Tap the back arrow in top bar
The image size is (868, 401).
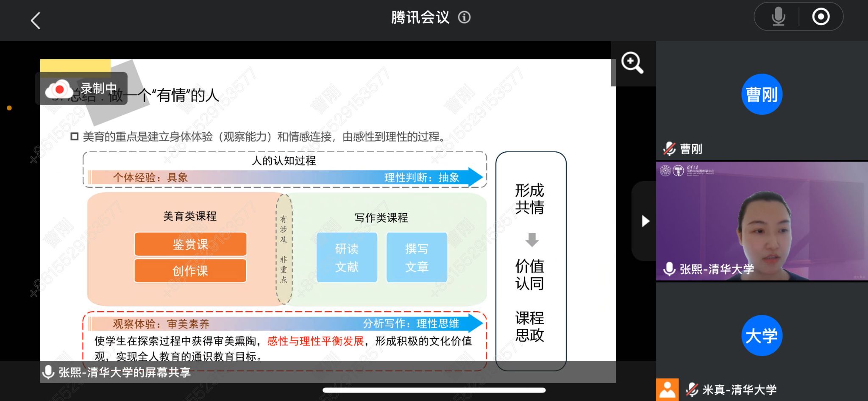[x=36, y=20]
